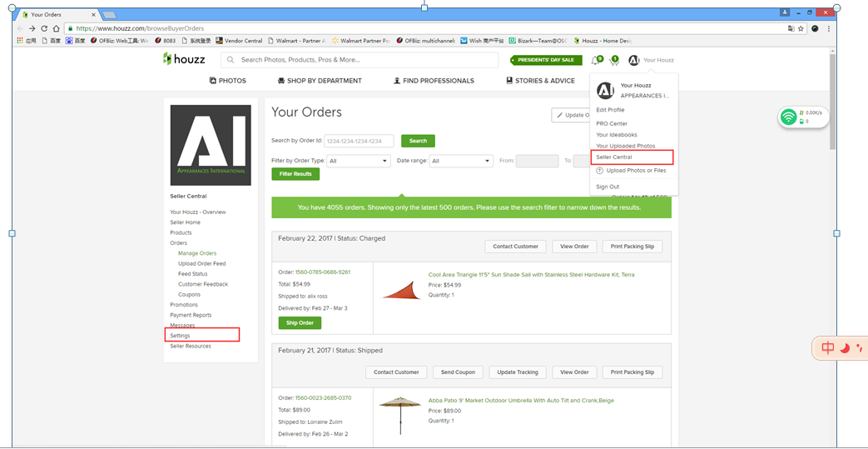Open a new browser tab
868x449 pixels.
109,14
